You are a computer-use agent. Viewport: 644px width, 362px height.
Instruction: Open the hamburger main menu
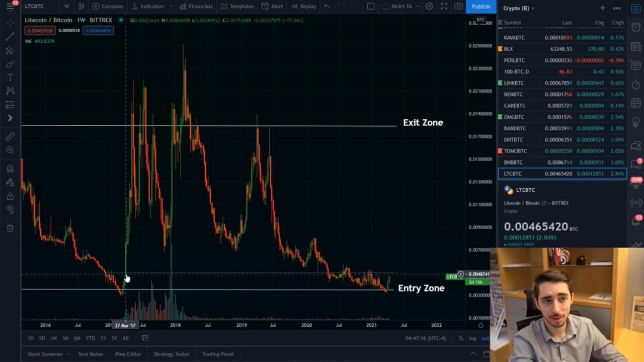point(10,7)
